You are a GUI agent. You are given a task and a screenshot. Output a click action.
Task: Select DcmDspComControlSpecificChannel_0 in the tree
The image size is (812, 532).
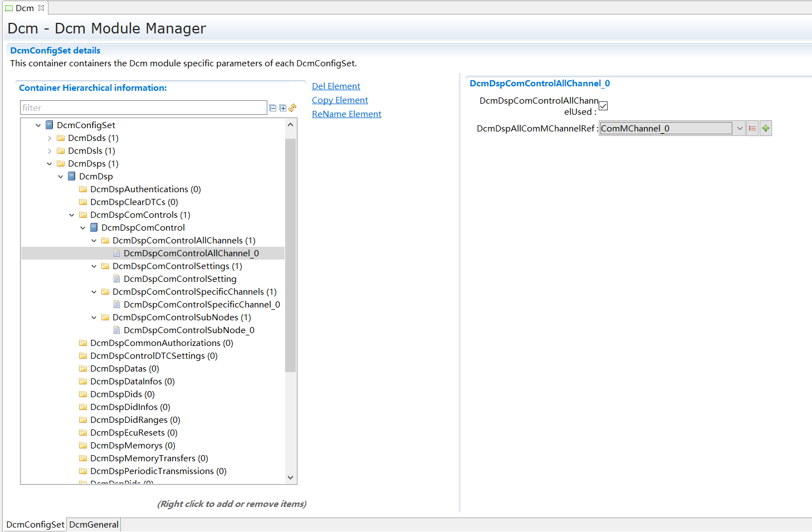click(x=202, y=305)
